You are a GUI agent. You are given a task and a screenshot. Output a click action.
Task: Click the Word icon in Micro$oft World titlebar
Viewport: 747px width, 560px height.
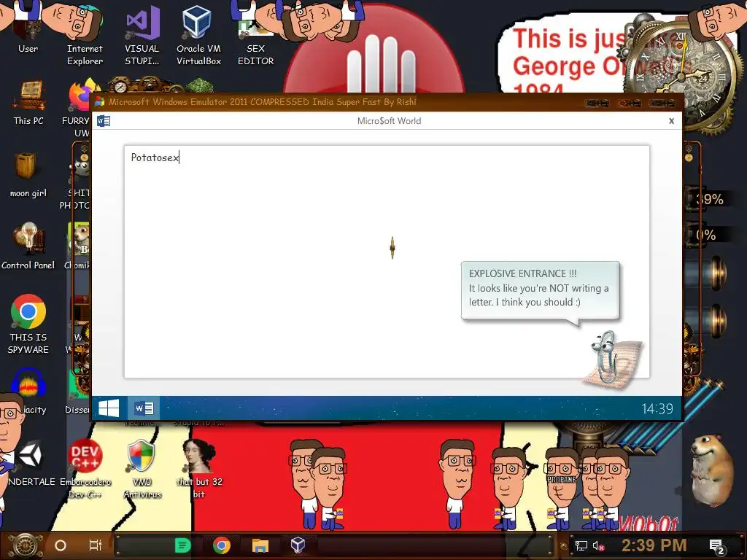[104, 121]
